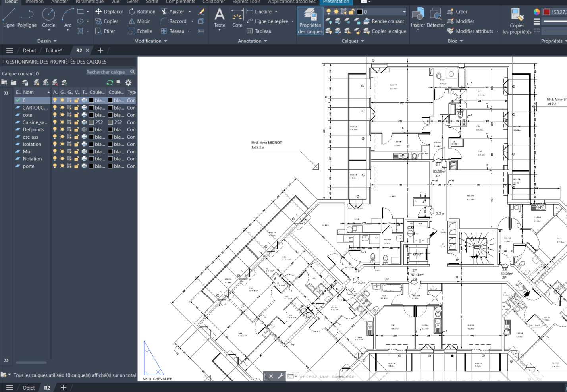Open layer settings gear in layer manager

[127, 82]
